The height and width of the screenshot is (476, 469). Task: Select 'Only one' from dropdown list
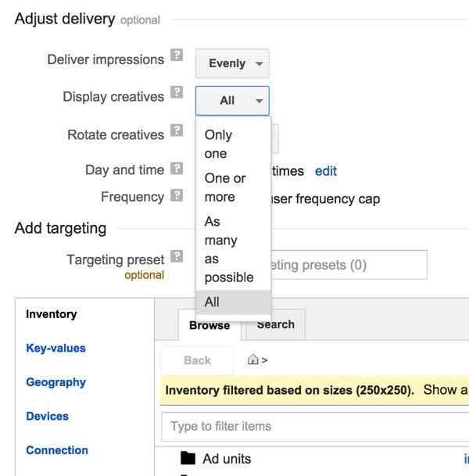(218, 144)
